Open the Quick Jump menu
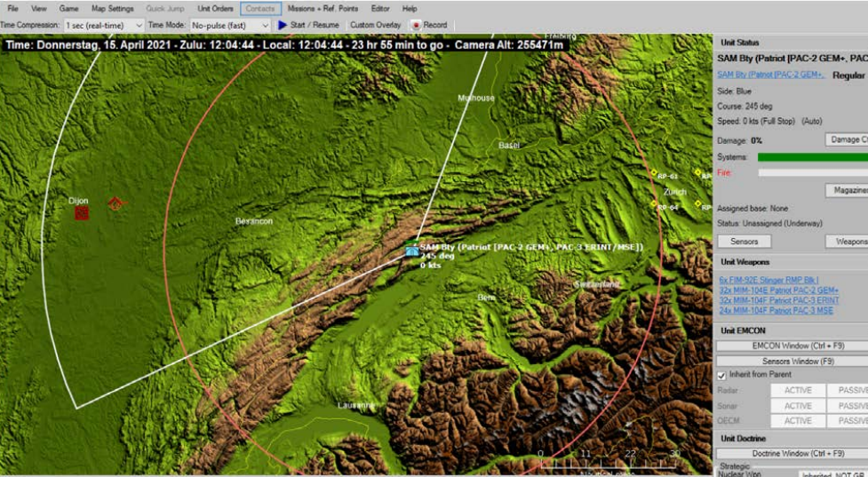868x477 pixels. coord(165,8)
